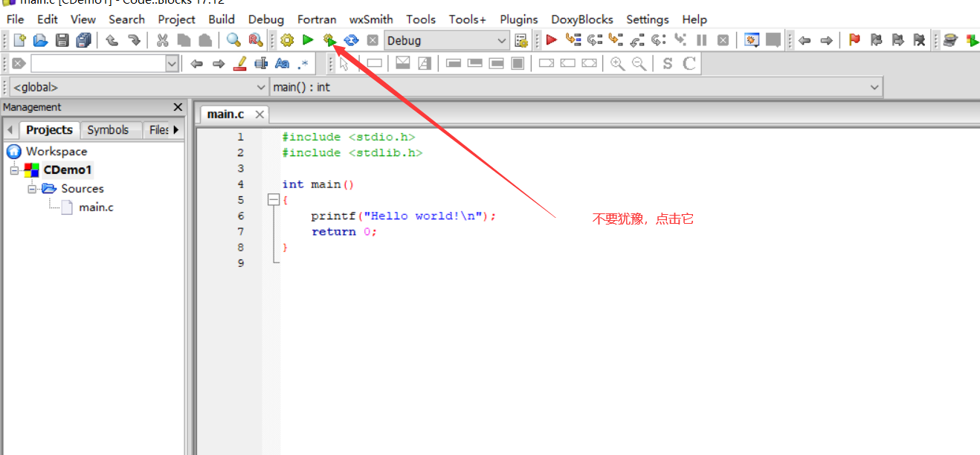Image resolution: width=980 pixels, height=455 pixels.
Task: Select main.c in the project tree
Action: [x=96, y=207]
